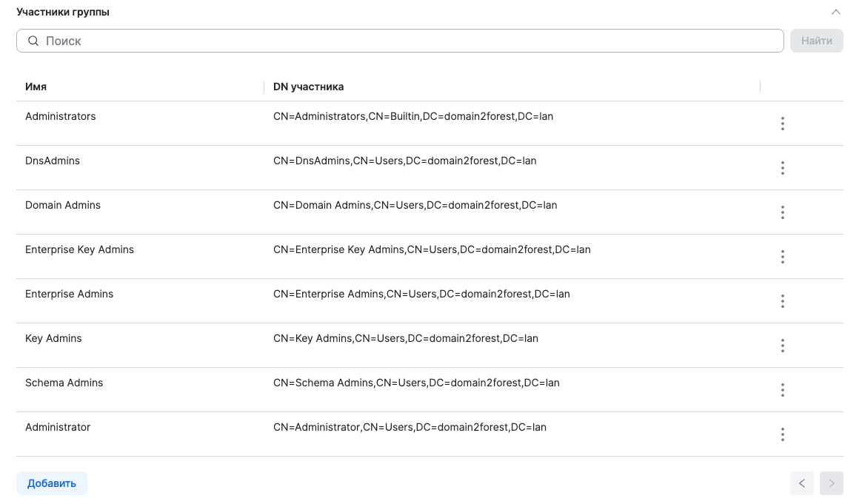Select the Schema Admins DN text

click(416, 383)
